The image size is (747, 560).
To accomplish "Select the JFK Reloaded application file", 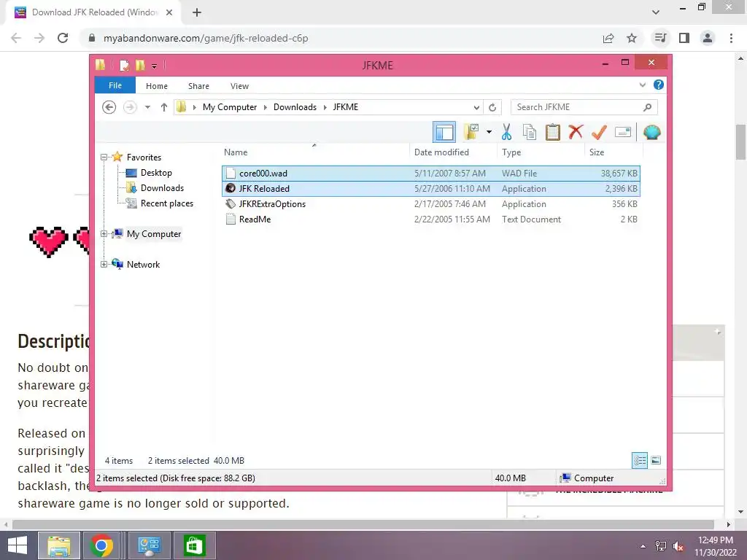I will 430,189.
